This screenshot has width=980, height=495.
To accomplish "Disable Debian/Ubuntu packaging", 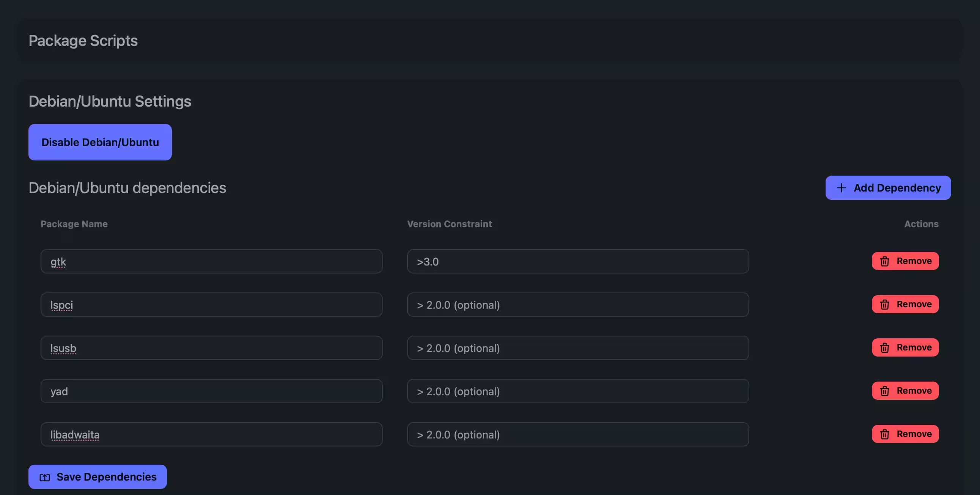I will (x=100, y=142).
